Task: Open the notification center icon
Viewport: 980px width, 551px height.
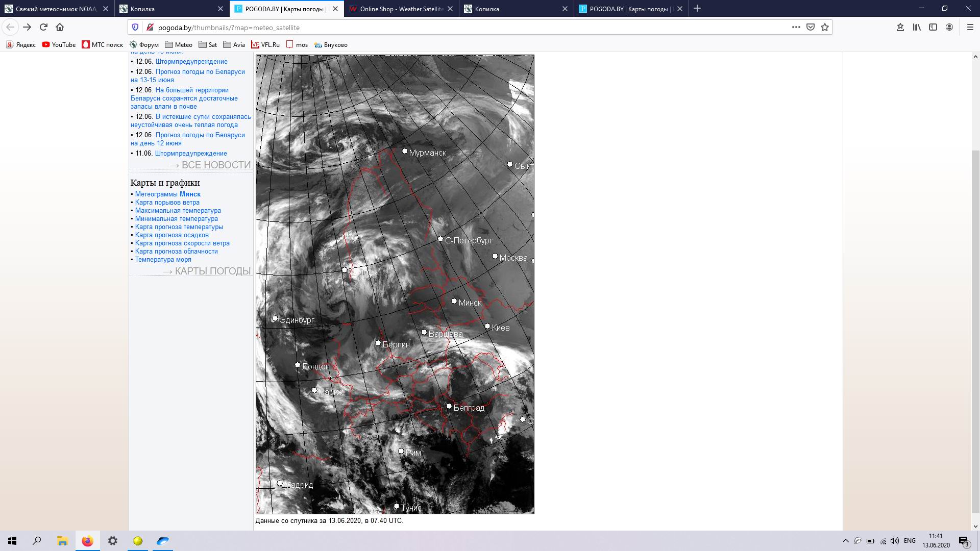Action: pyautogui.click(x=964, y=541)
